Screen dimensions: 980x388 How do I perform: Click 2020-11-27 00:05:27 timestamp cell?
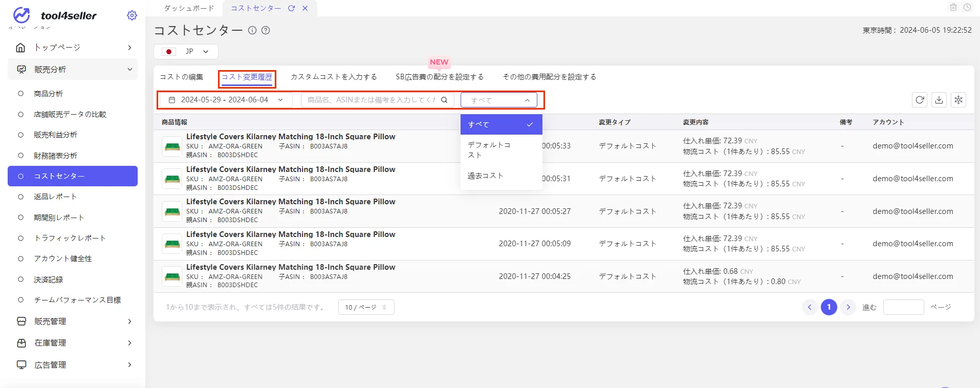click(x=535, y=211)
